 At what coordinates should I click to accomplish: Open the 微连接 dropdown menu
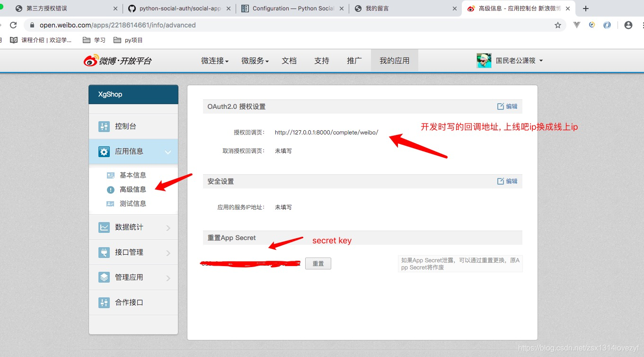coord(215,61)
